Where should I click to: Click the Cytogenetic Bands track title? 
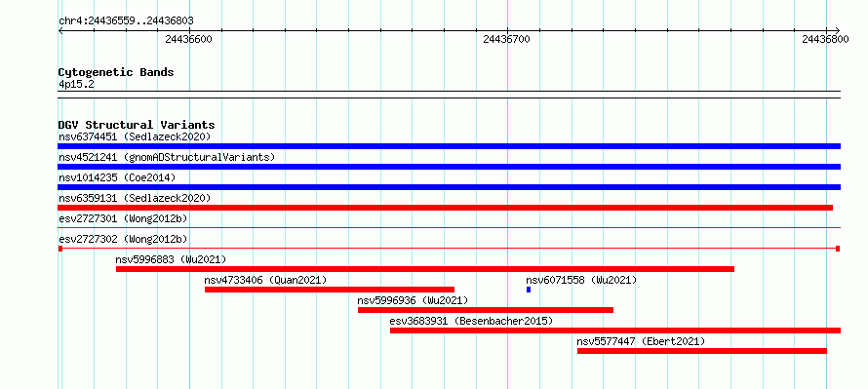[116, 72]
